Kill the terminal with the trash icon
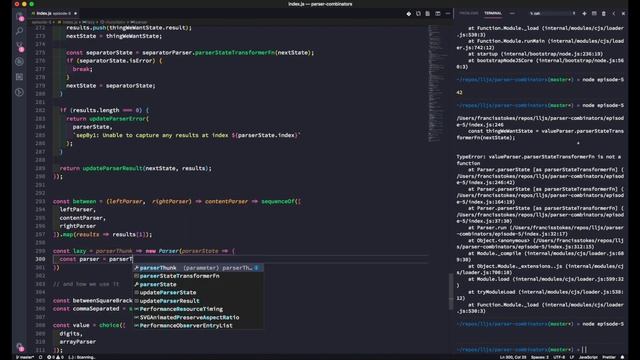The height and width of the screenshot is (360, 640). point(604,13)
